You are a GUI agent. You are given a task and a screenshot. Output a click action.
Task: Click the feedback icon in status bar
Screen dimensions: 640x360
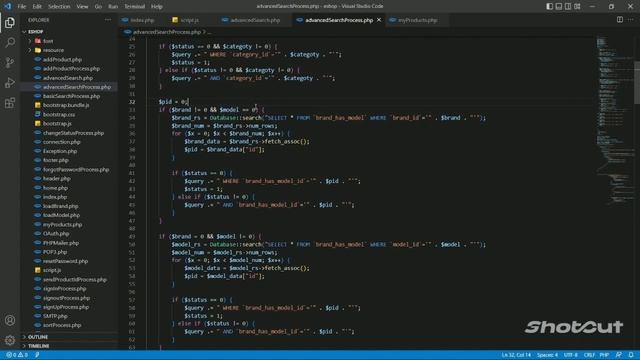pyautogui.click(x=619, y=355)
